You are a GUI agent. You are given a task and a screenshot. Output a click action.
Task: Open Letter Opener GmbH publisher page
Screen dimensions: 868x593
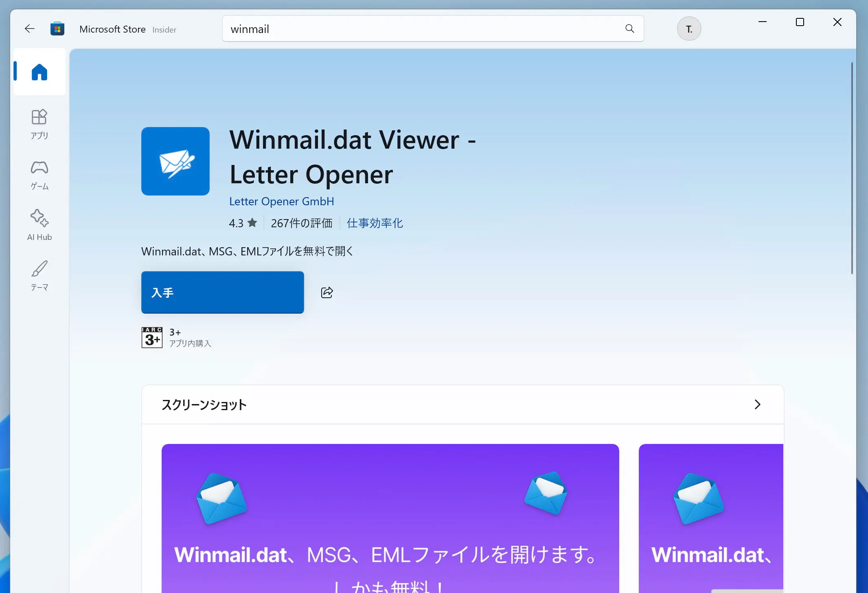pyautogui.click(x=281, y=201)
